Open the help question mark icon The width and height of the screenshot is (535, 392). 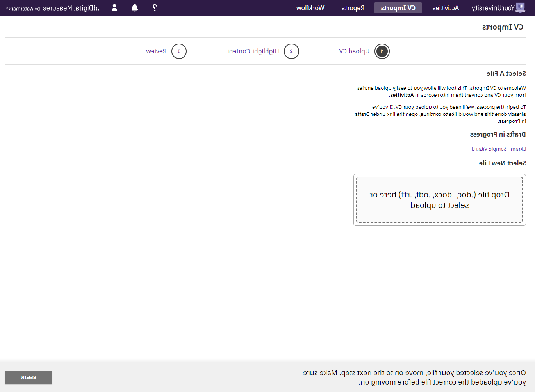point(155,8)
